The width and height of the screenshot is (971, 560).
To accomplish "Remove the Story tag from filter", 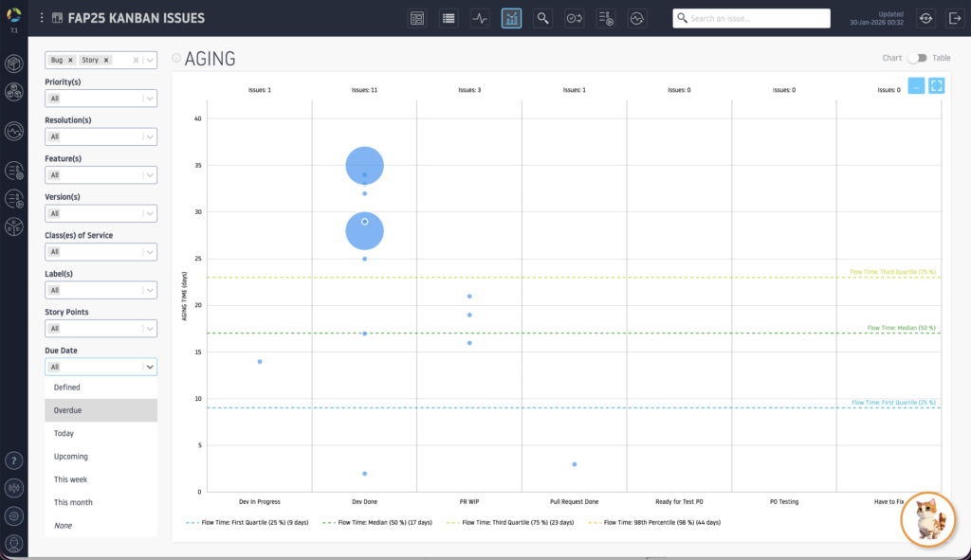I will coord(106,60).
